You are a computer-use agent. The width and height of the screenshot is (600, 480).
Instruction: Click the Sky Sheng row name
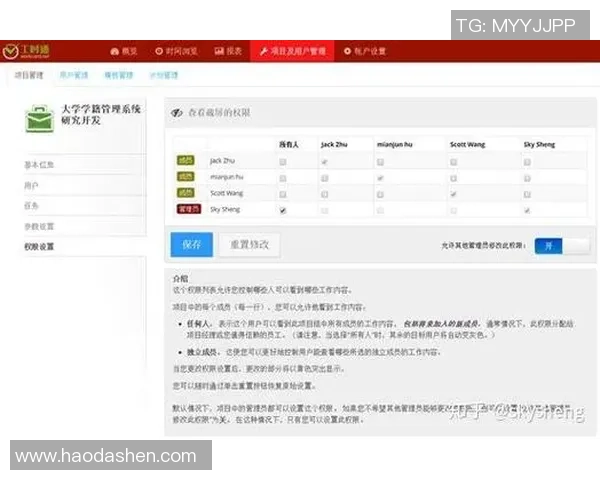[x=225, y=209]
